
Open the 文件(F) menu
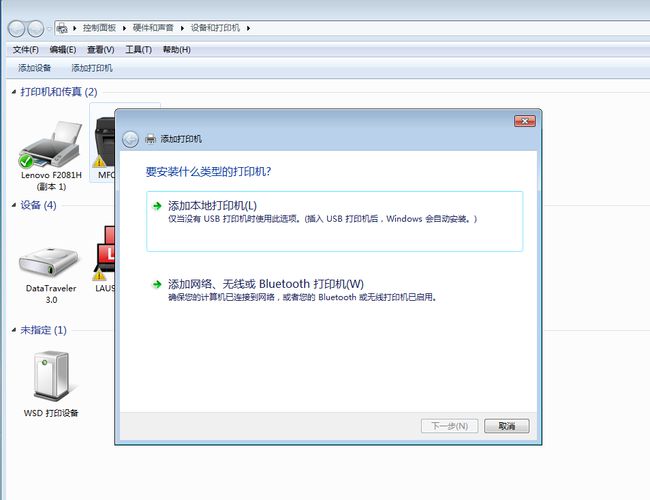point(25,50)
